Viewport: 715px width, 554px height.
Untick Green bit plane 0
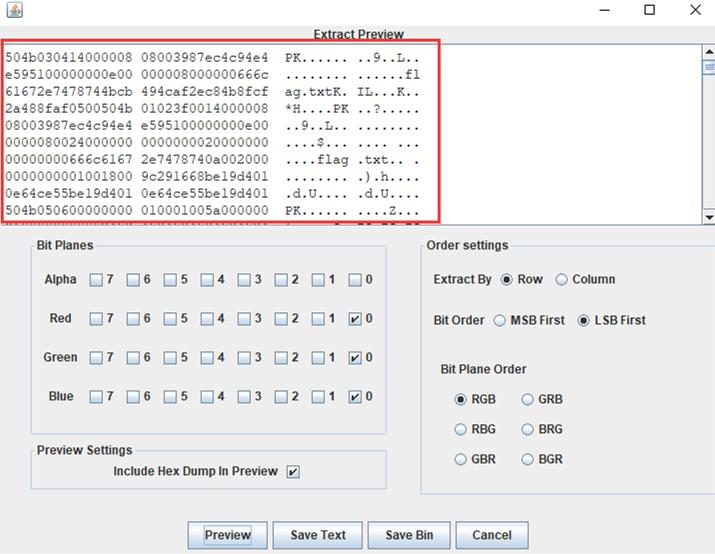355,357
